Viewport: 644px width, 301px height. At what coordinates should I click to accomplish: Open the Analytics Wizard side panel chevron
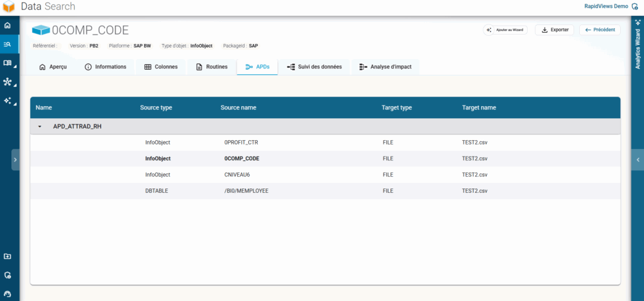click(x=638, y=160)
